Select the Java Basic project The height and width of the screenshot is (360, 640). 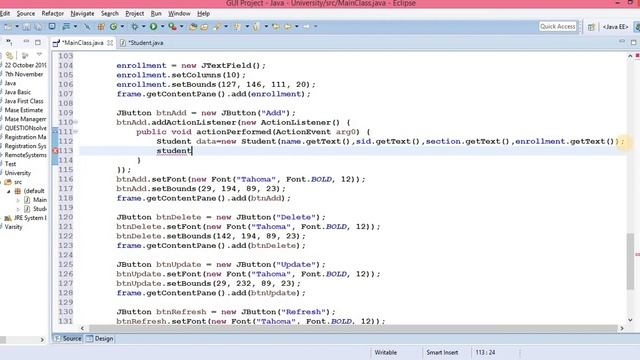point(17,92)
